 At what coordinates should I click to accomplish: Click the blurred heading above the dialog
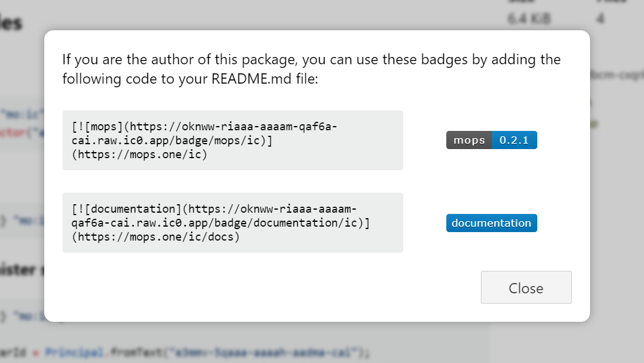click(12, 23)
